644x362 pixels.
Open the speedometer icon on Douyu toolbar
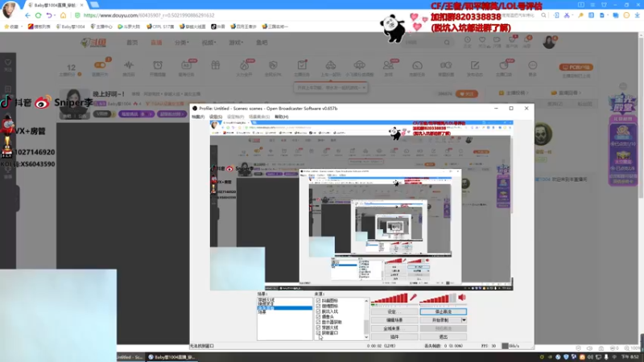417,65
